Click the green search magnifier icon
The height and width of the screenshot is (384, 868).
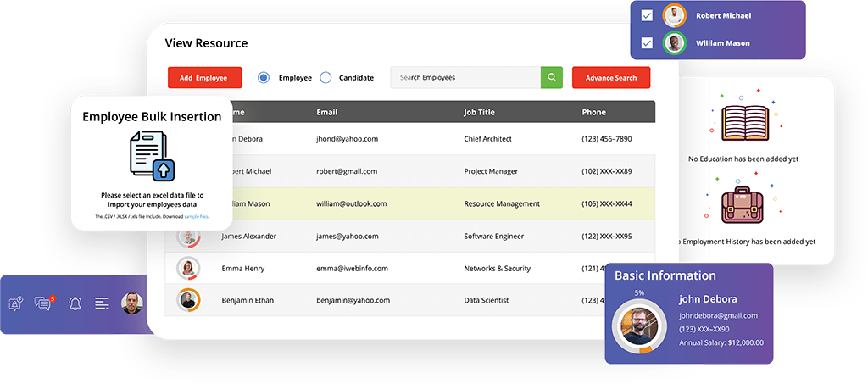pos(551,77)
